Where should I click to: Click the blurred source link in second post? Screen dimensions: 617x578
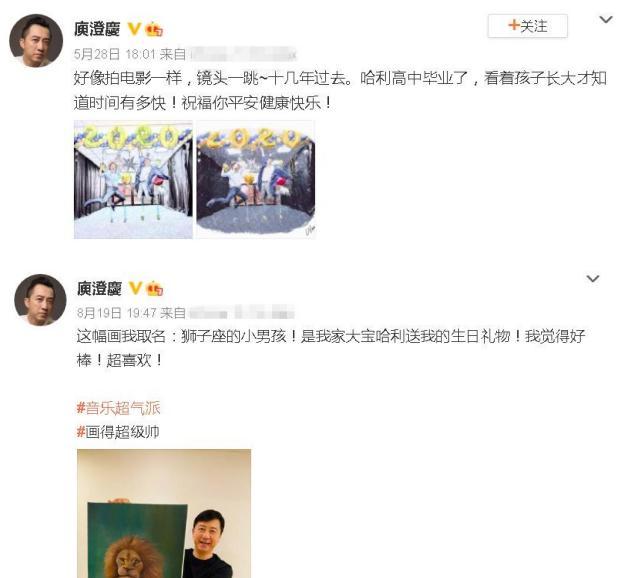pyautogui.click(x=242, y=313)
